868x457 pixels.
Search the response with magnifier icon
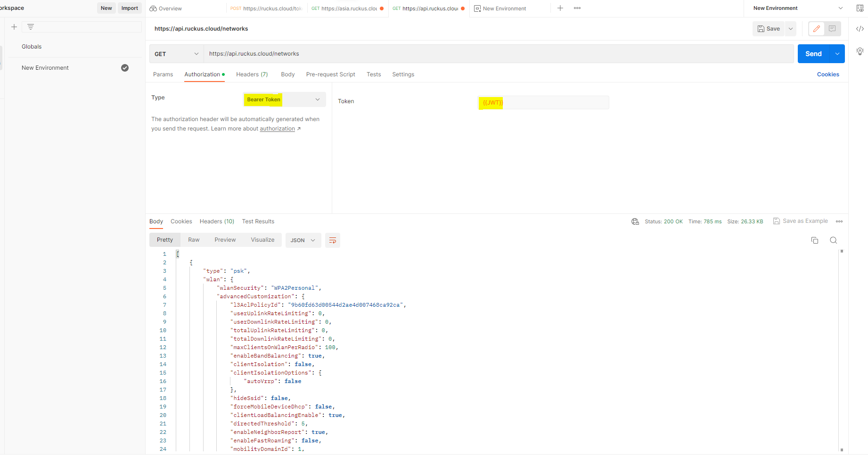coord(834,240)
